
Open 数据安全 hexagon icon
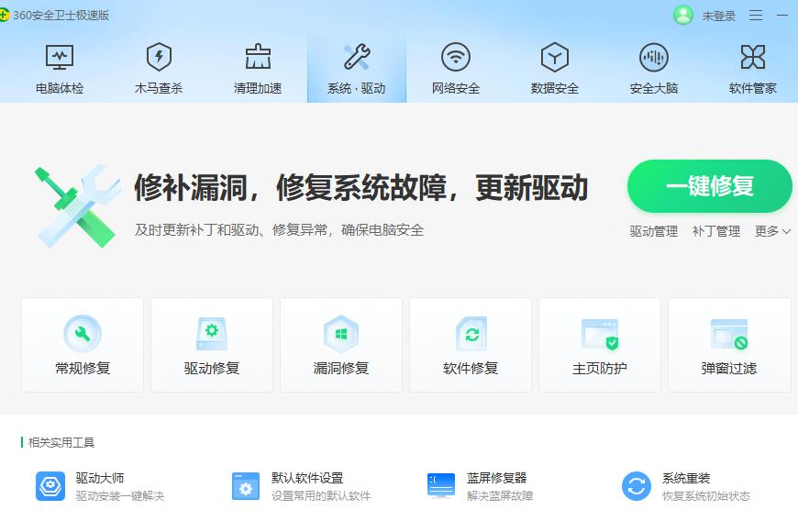(555, 57)
